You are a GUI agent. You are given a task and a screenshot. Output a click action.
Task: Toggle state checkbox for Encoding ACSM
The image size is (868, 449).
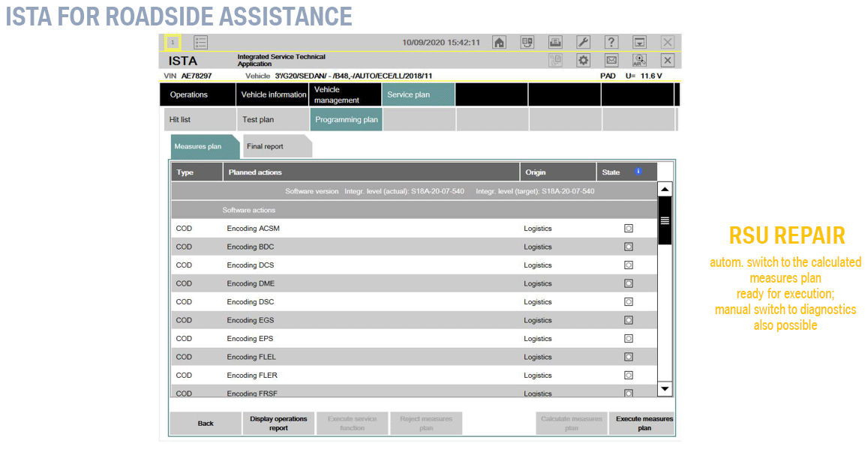628,229
